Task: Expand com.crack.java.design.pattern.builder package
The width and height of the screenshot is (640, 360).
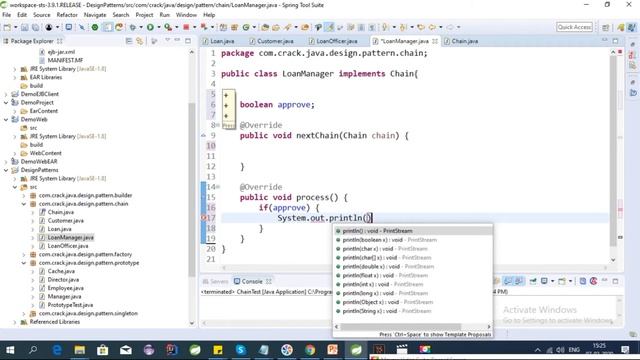Action: click(x=24, y=196)
